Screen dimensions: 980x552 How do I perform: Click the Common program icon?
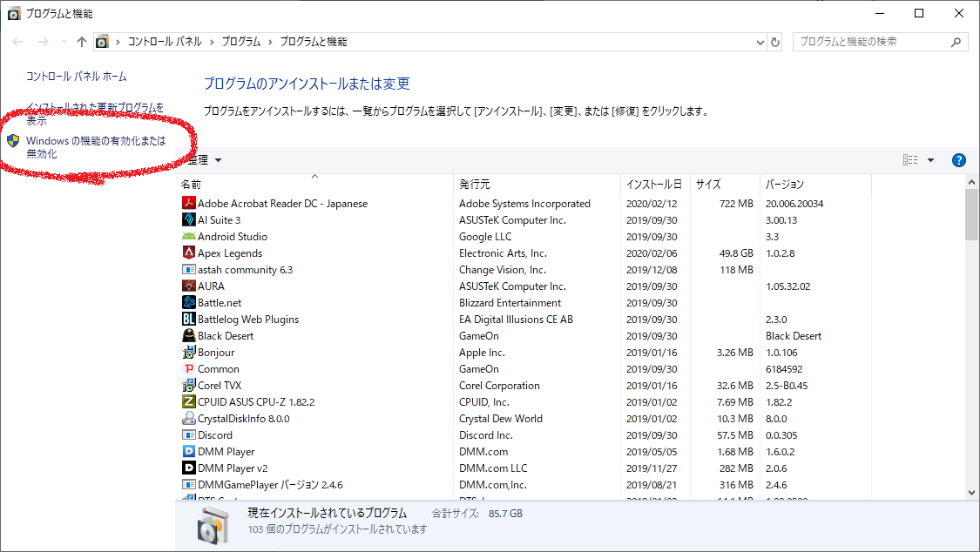point(188,368)
